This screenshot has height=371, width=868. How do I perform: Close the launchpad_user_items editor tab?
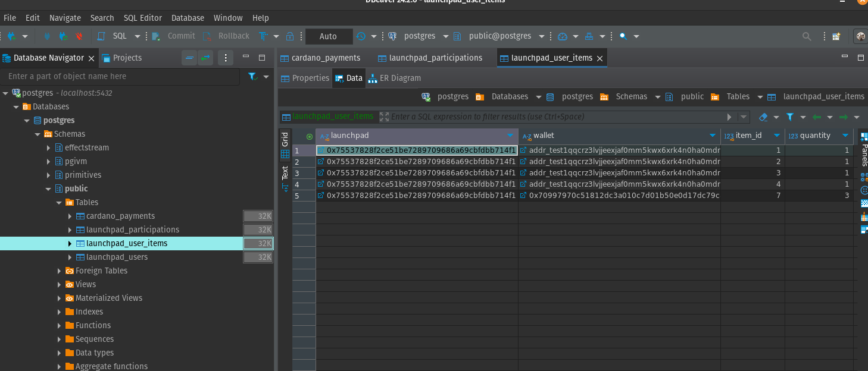tap(600, 58)
